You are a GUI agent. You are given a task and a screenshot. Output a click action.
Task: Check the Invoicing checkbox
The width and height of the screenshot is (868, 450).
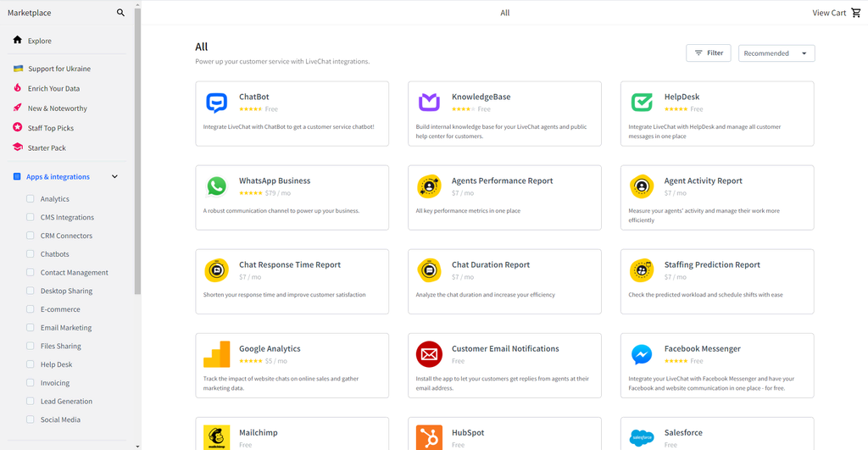click(x=31, y=382)
